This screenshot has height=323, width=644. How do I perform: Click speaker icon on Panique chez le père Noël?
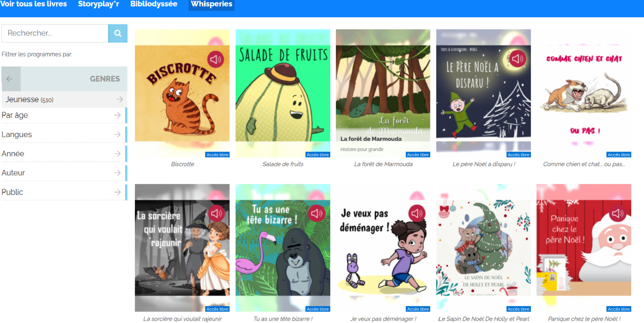pyautogui.click(x=618, y=214)
